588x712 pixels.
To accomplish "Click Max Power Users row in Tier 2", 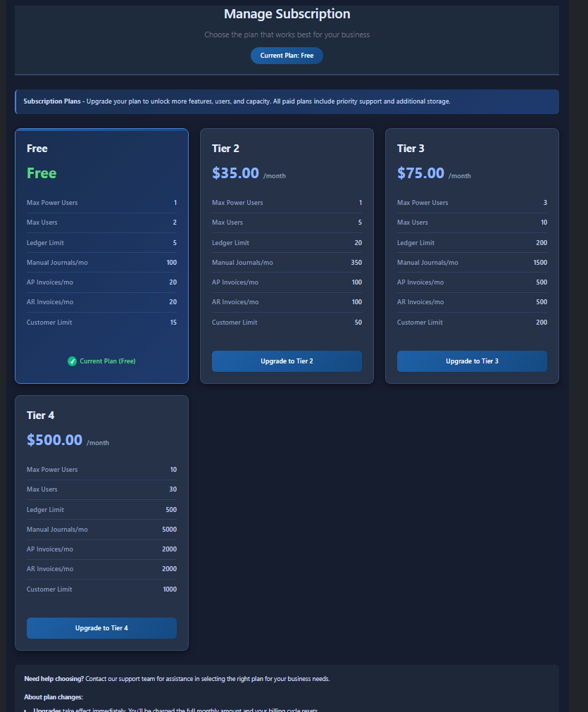I will click(287, 203).
